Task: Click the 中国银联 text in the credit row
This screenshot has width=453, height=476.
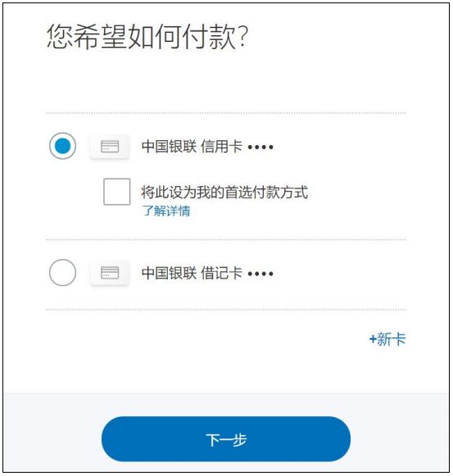Action: point(169,147)
